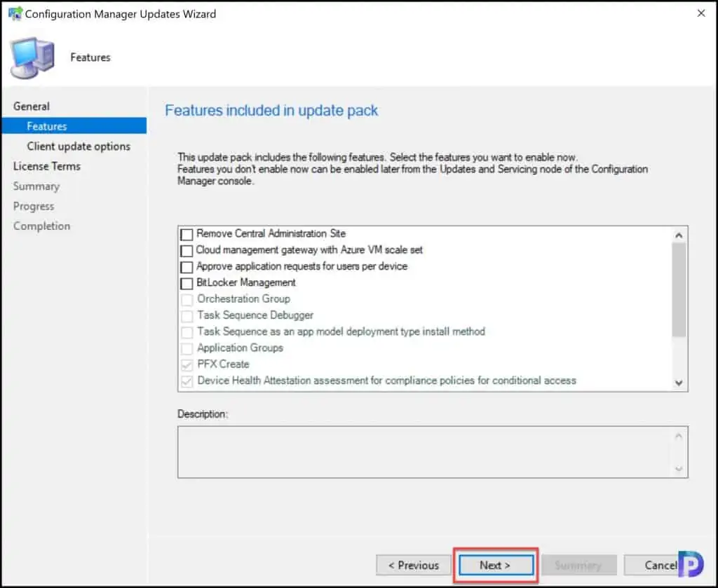This screenshot has height=588, width=718.
Task: Enable Remove Central Administration Site checkbox
Action: tap(187, 234)
